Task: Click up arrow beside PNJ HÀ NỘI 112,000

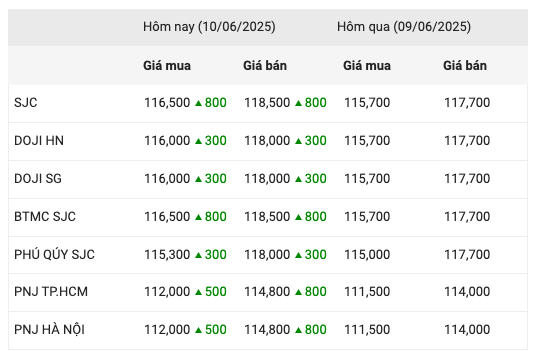Action: click(199, 330)
